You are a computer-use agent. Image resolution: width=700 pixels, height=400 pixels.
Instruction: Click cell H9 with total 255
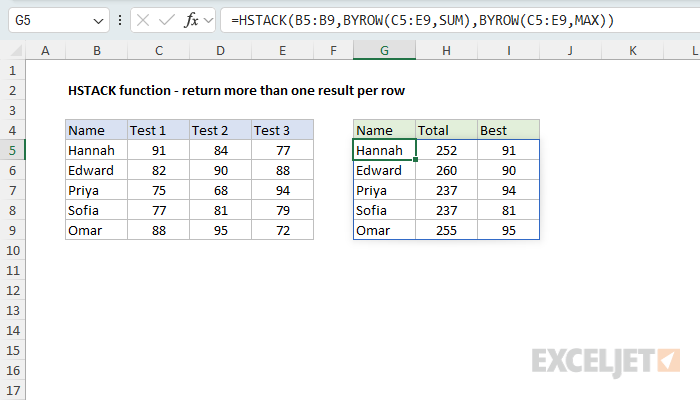pyautogui.click(x=446, y=230)
